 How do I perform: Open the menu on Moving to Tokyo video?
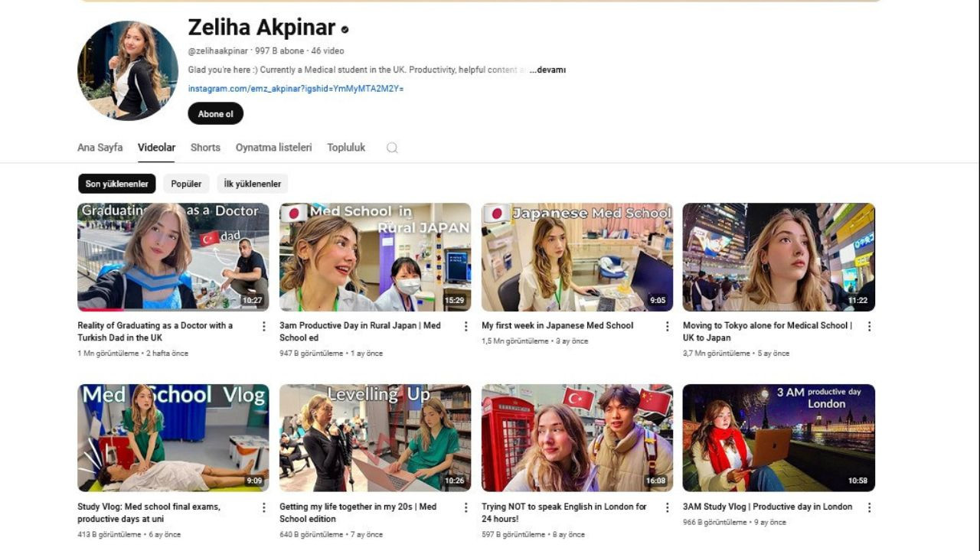(870, 325)
